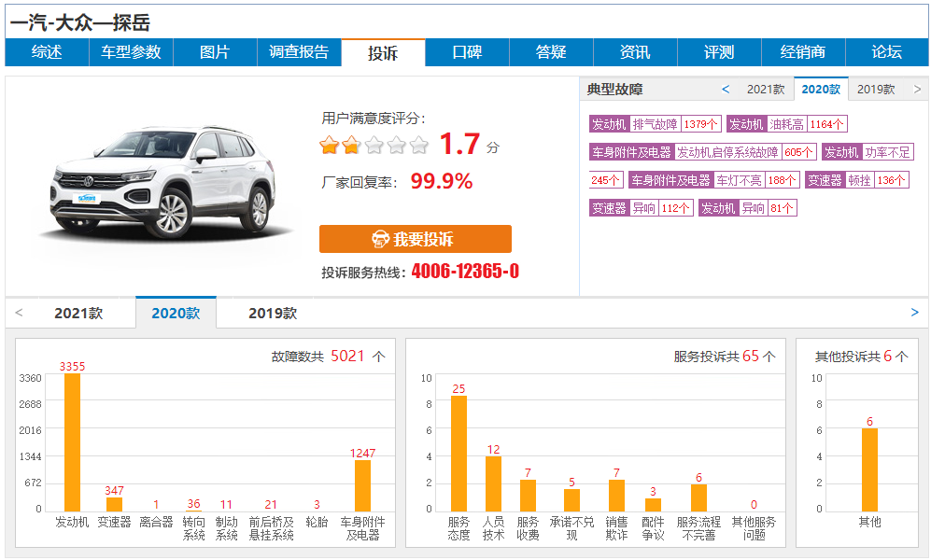Open the 评测 tab
931x560 pixels.
point(719,52)
